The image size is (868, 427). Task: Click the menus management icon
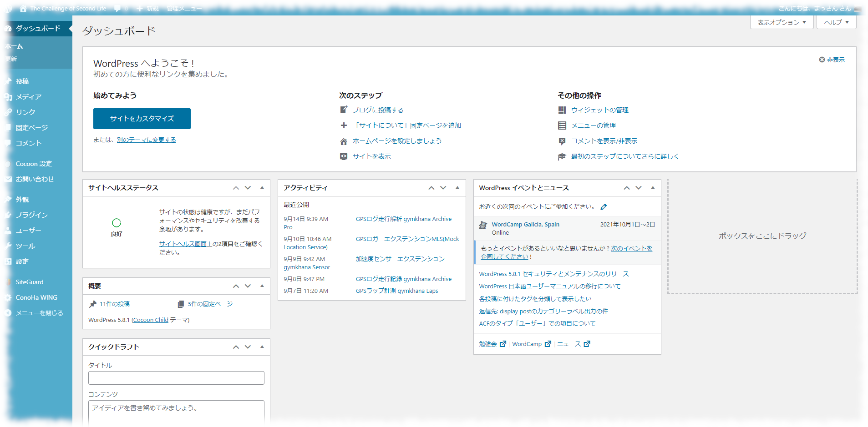562,126
